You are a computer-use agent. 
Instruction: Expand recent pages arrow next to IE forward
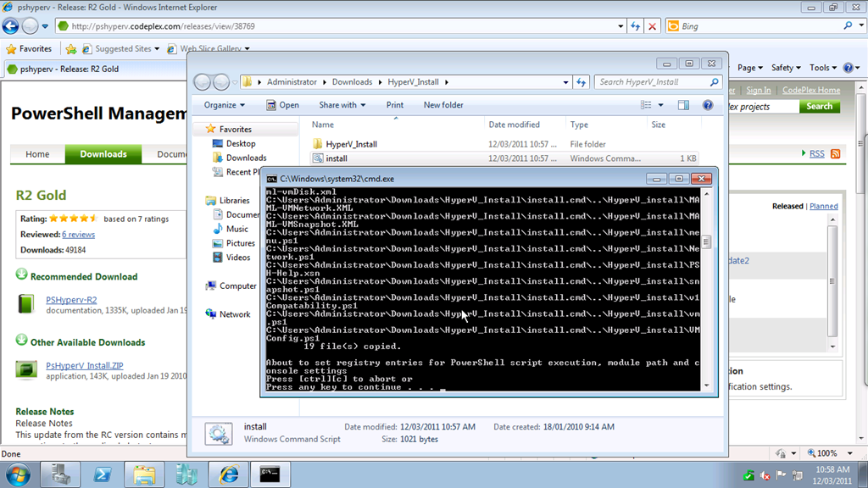click(x=45, y=26)
